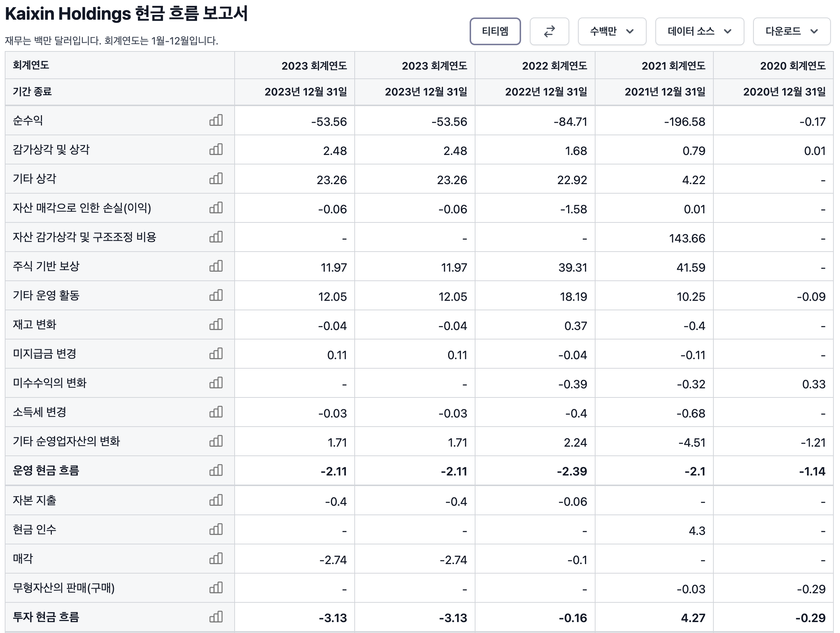Open the 수백만 units dropdown
This screenshot has height=633, width=840.
pos(612,31)
